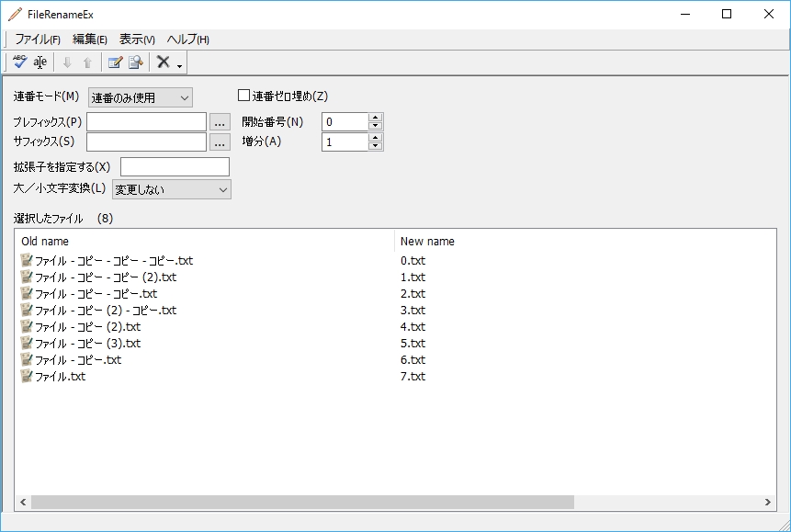
Task: Increase 開始番号 with the up stepper
Action: tap(374, 116)
